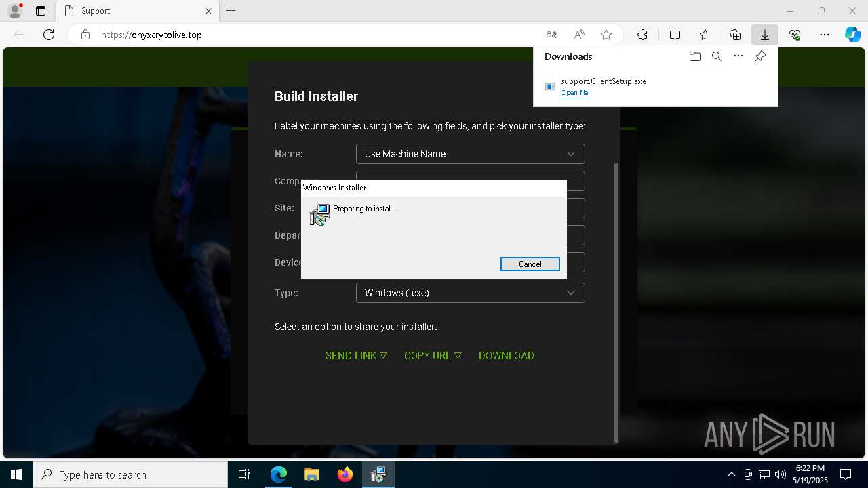Cancel the Windows Installer dialog
Image resolution: width=868 pixels, height=488 pixels.
pos(530,264)
